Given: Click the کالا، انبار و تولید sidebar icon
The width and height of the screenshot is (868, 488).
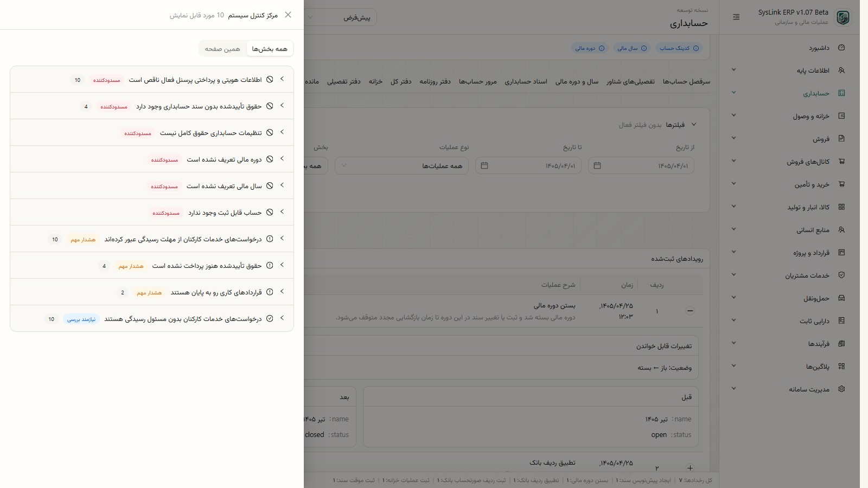Looking at the screenshot, I should click(841, 207).
